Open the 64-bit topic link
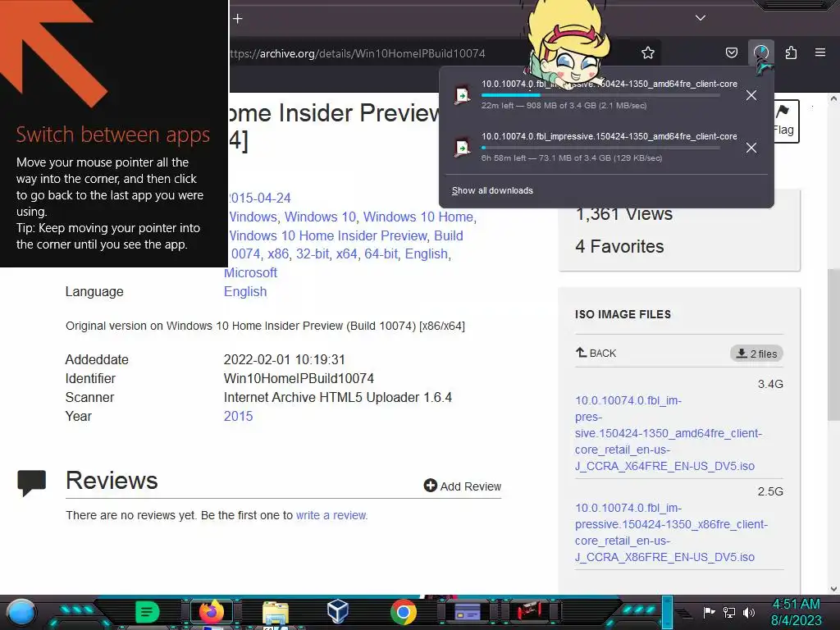840x630 pixels. click(x=381, y=254)
